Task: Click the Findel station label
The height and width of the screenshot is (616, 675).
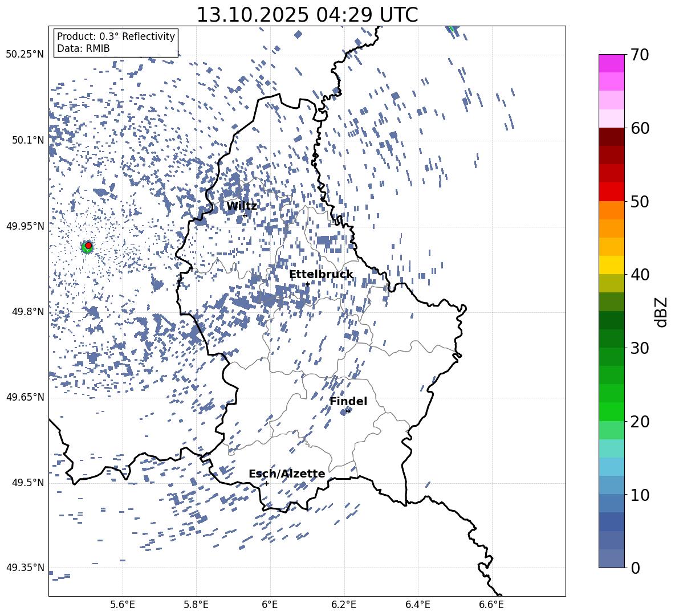Action: 348,401
